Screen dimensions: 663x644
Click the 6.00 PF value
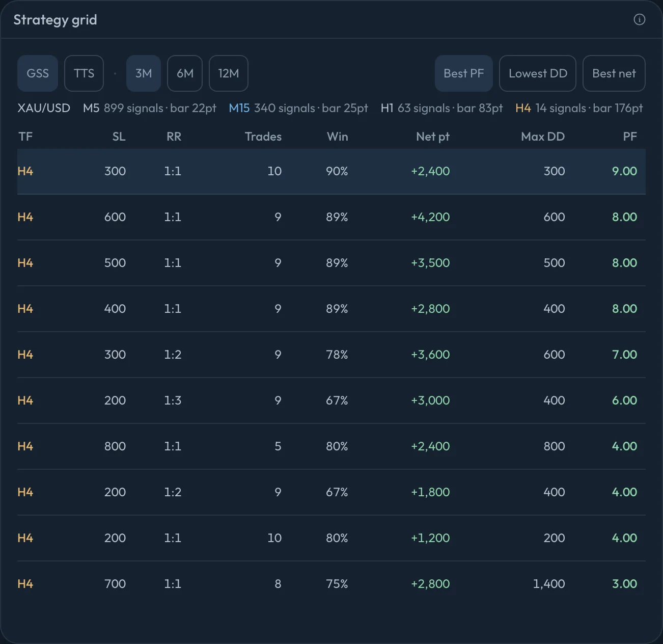[x=624, y=400]
